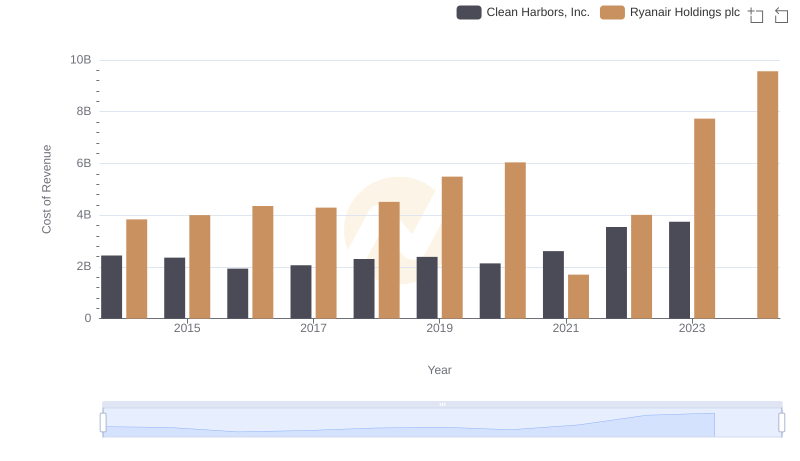Click the 10B y-axis tick label
The height and width of the screenshot is (461, 800).
tap(81, 60)
